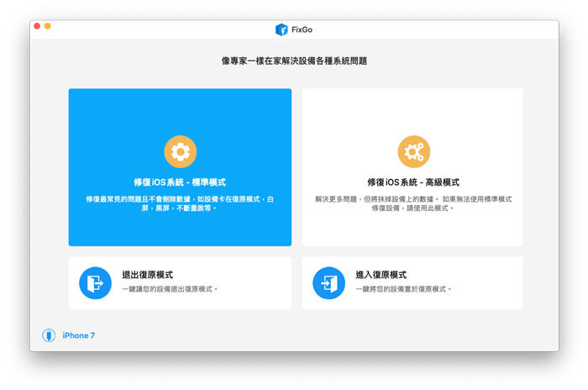Click the Advanced Mode description about erasing data
The height and width of the screenshot is (390, 588).
(x=413, y=203)
